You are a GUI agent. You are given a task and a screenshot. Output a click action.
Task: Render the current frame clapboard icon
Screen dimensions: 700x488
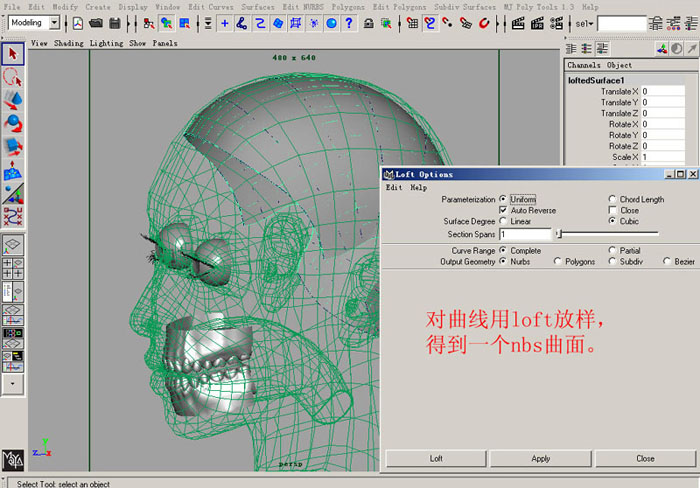(518, 23)
